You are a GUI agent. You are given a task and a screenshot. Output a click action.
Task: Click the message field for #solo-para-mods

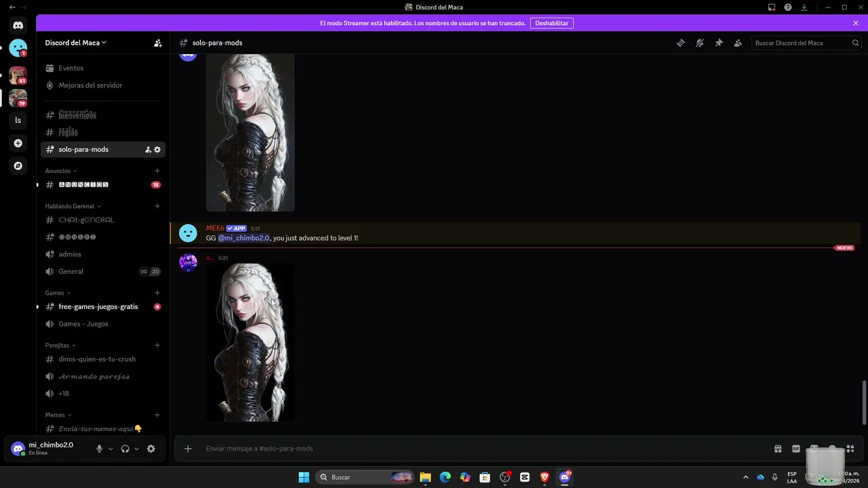pyautogui.click(x=475, y=449)
